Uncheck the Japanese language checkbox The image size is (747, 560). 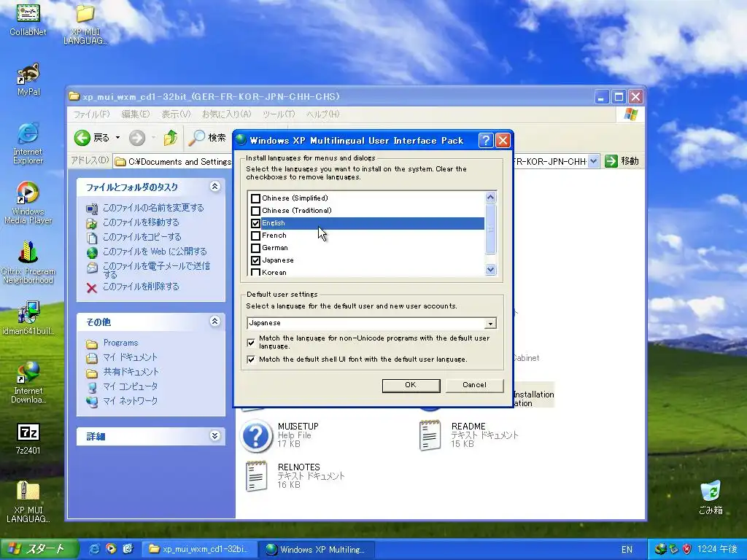(255, 260)
